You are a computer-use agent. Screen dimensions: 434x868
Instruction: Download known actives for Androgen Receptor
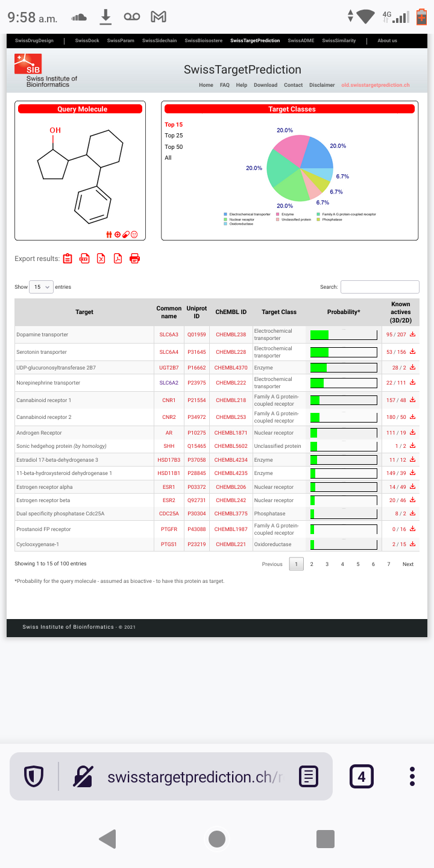(413, 432)
